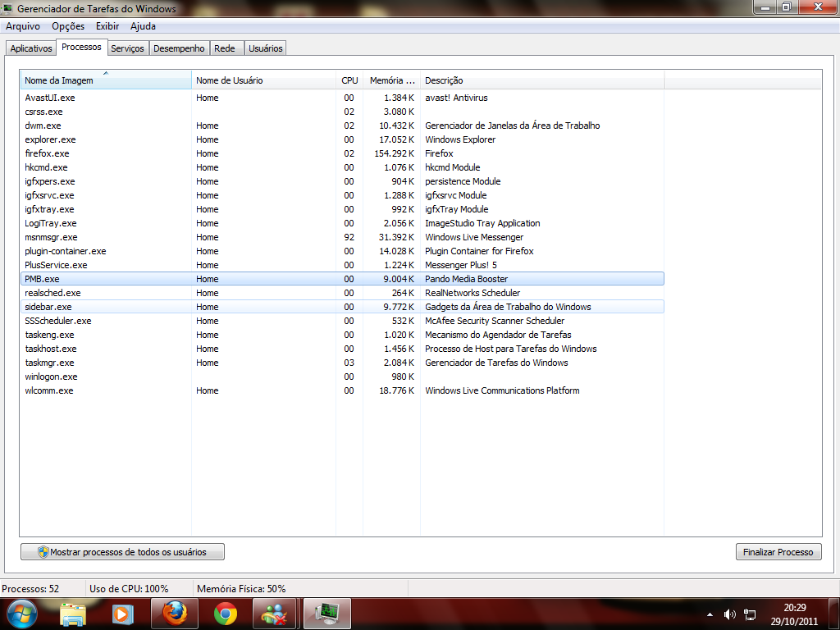
Task: Sort by Descrição column header
Action: [x=542, y=80]
